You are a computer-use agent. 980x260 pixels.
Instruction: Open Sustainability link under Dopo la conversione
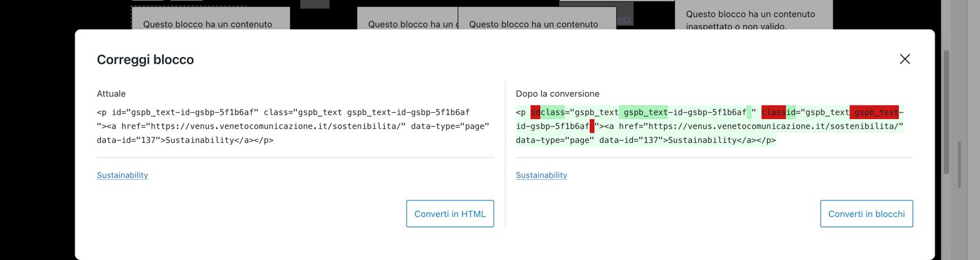tap(541, 175)
